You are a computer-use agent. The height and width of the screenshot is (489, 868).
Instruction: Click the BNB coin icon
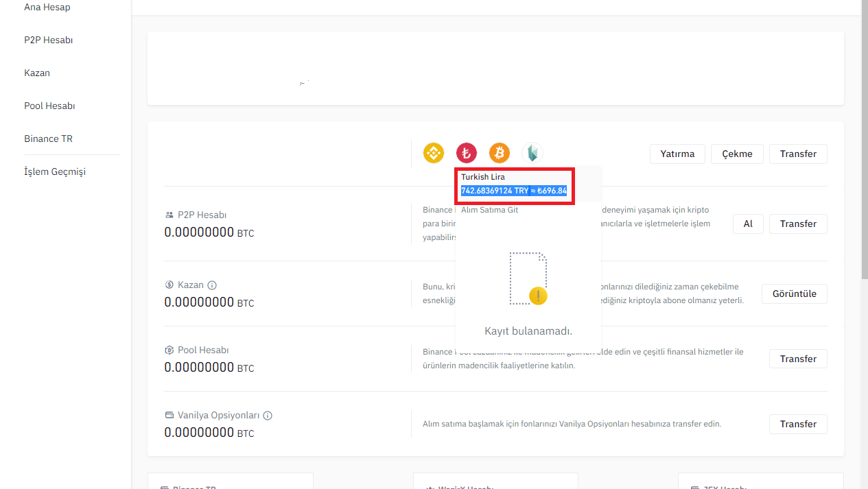click(x=434, y=153)
